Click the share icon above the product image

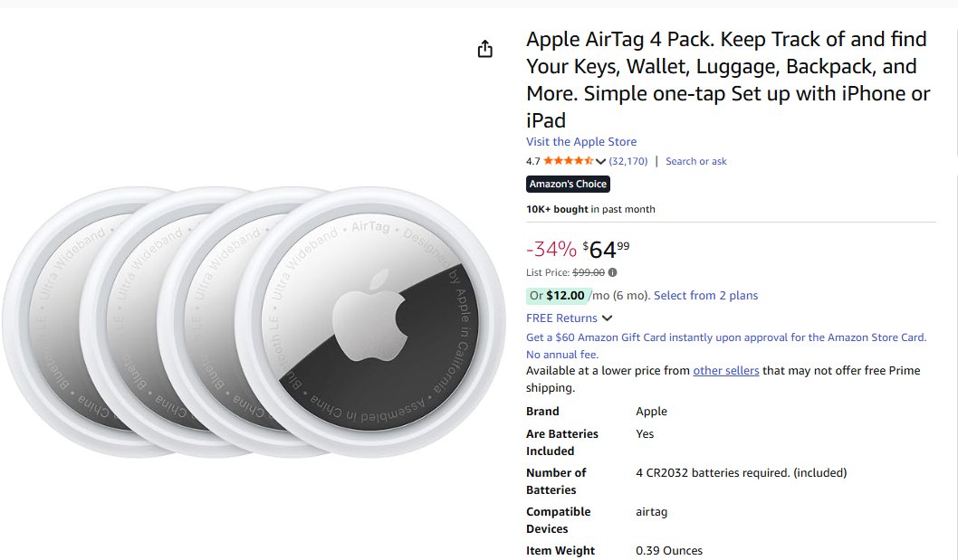point(485,49)
